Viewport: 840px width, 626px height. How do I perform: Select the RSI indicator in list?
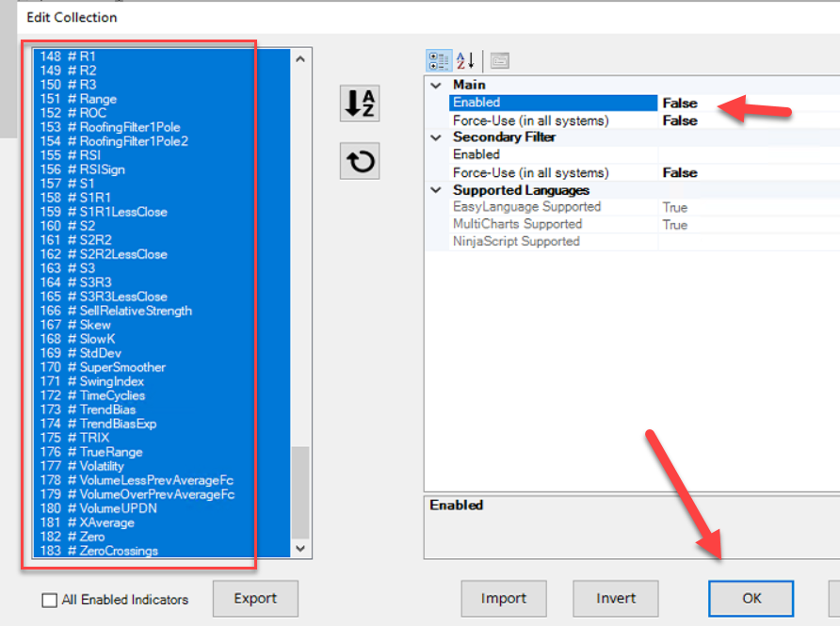pyautogui.click(x=89, y=155)
